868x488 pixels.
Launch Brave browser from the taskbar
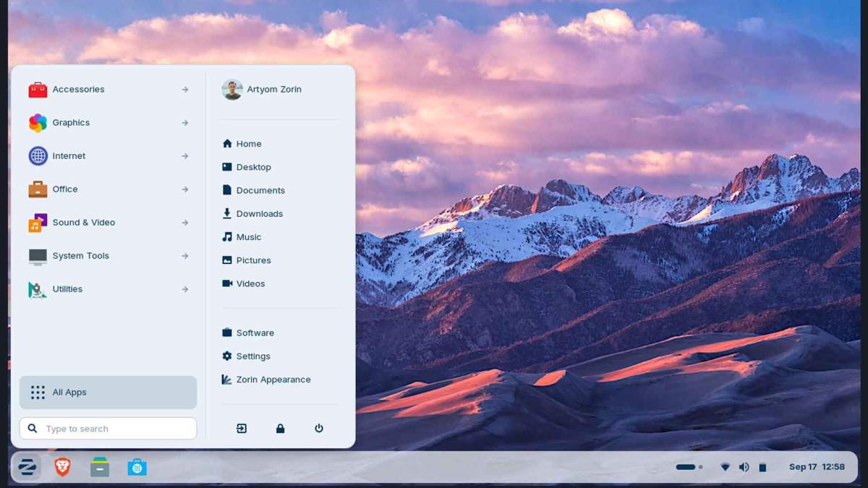(x=63, y=468)
